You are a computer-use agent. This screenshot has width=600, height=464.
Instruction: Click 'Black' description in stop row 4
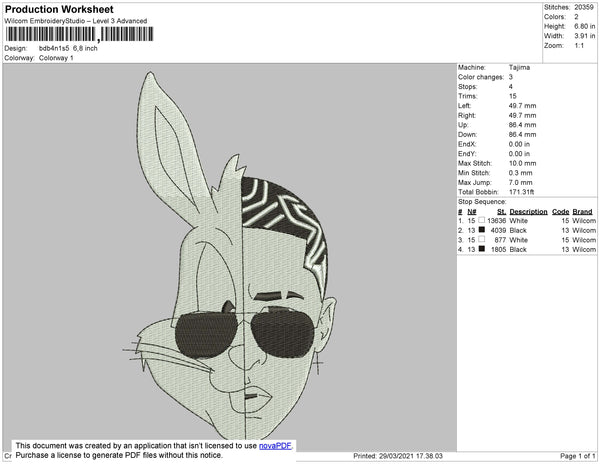518,249
